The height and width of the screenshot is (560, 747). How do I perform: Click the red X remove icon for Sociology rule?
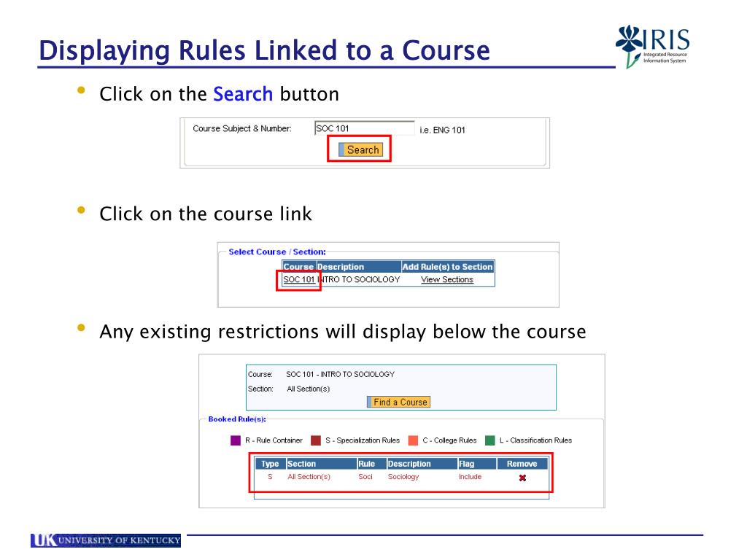(522, 478)
